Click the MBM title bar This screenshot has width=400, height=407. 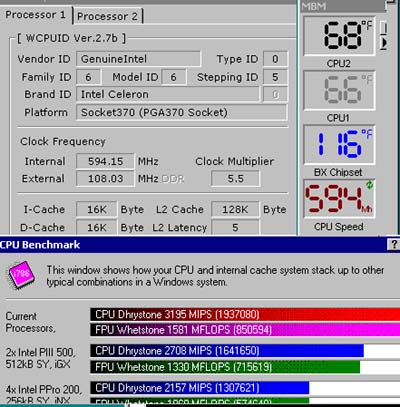tap(343, 6)
